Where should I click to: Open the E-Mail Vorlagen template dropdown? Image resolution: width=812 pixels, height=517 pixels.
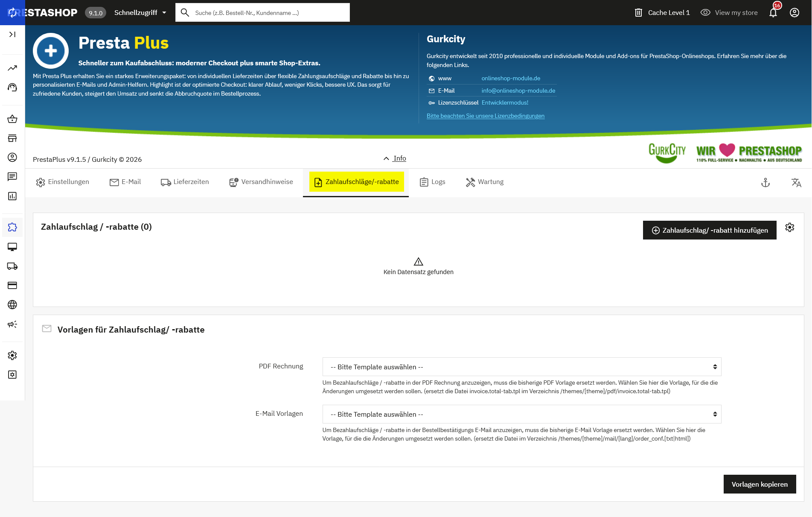coord(521,414)
